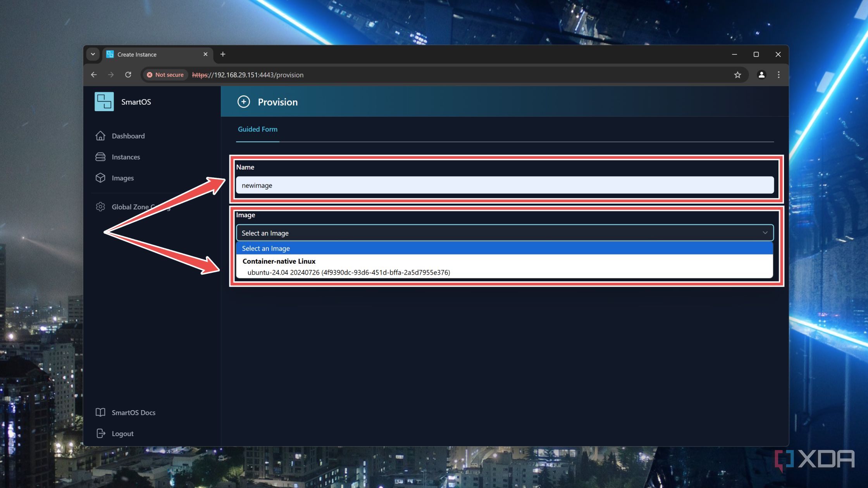Reload the provision page
This screenshot has width=868, height=488.
(128, 75)
